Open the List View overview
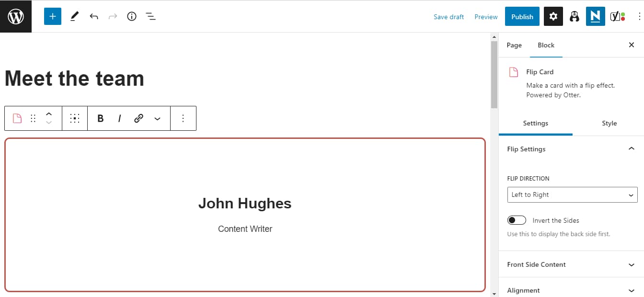Image resolution: width=644 pixels, height=297 pixels. (150, 16)
